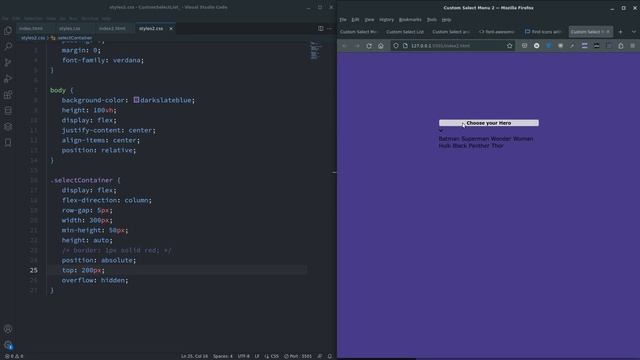Viewport: 640px width, 360px height.
Task: Open Firefox list all tabs dropdown
Action: (x=633, y=32)
